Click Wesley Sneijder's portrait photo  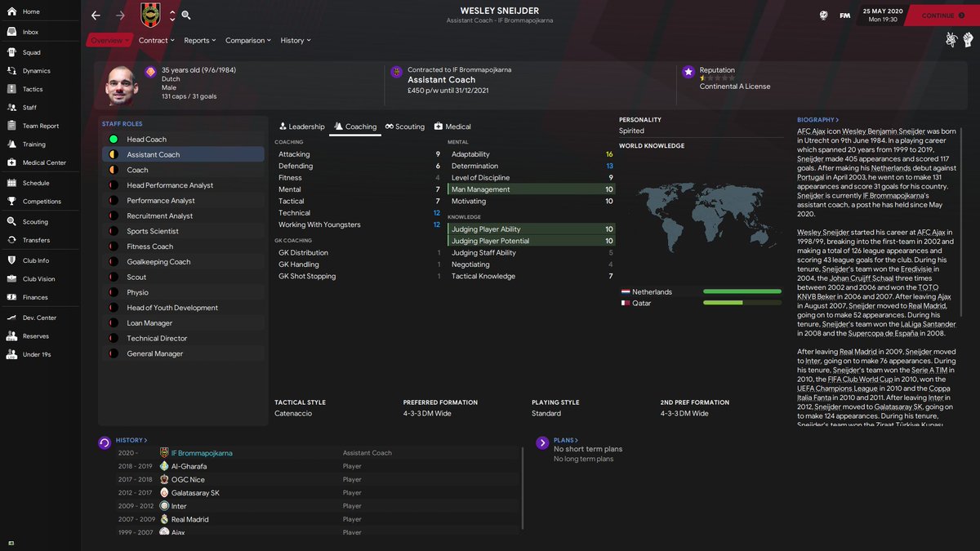122,85
